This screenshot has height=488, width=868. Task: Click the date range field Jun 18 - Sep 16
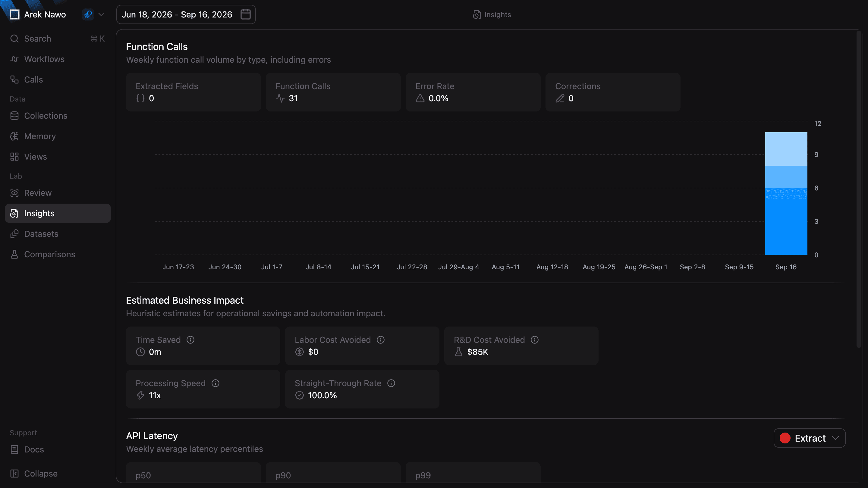[186, 14]
